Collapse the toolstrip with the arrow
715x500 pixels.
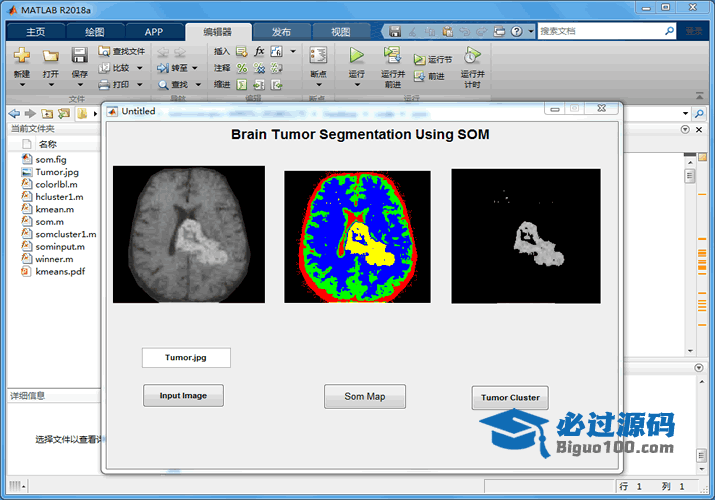click(699, 95)
